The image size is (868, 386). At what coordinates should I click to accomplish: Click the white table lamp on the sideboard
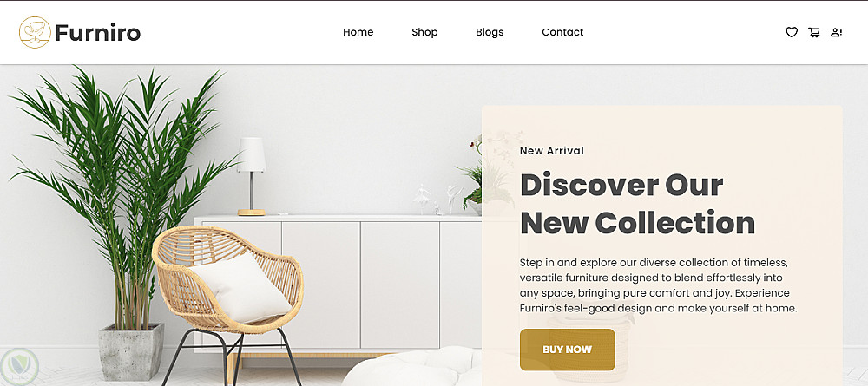tap(252, 176)
